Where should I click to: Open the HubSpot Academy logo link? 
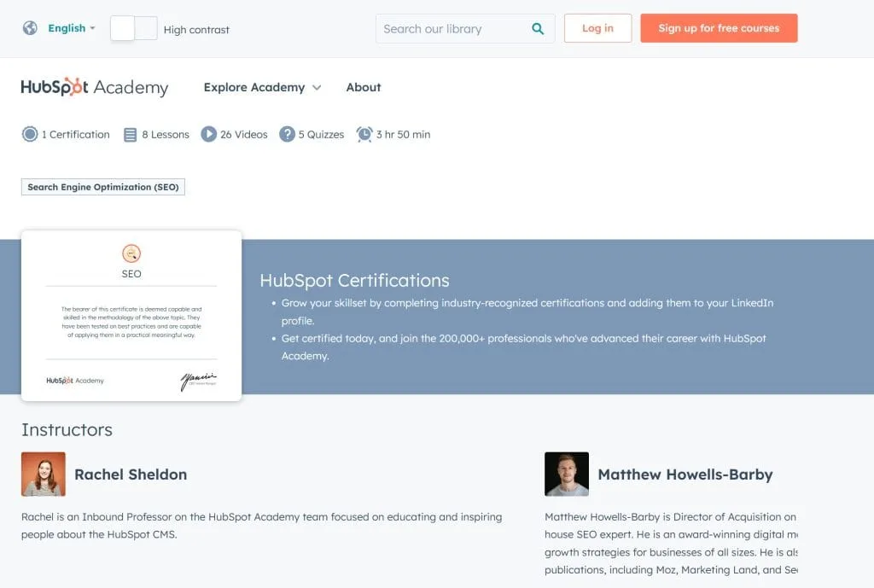[x=94, y=87]
